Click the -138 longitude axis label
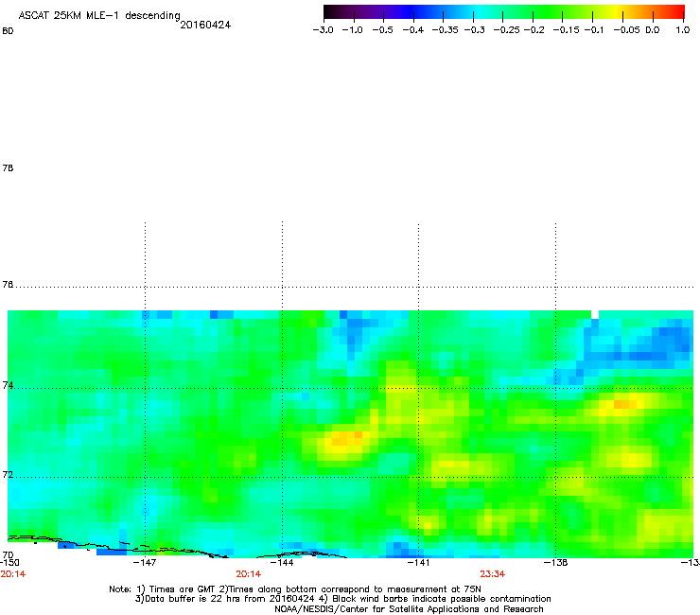 click(556, 562)
